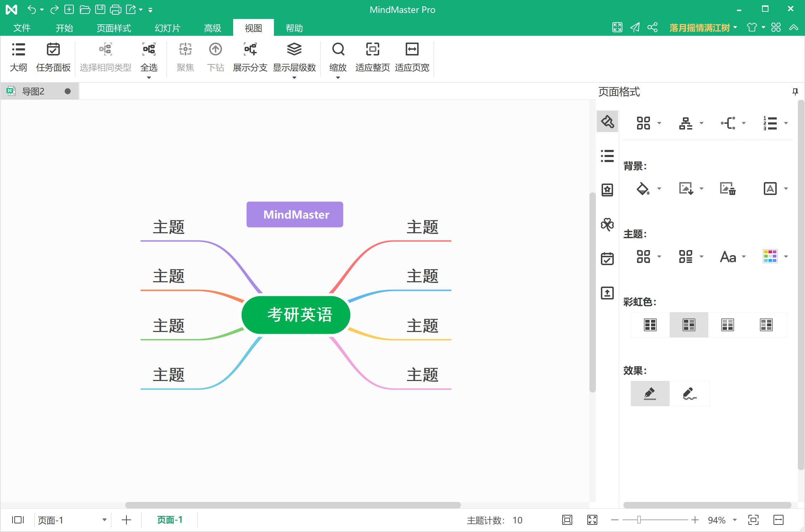The width and height of the screenshot is (805, 532).
Task: Select the hand-drawn sketch effect
Action: tap(690, 394)
